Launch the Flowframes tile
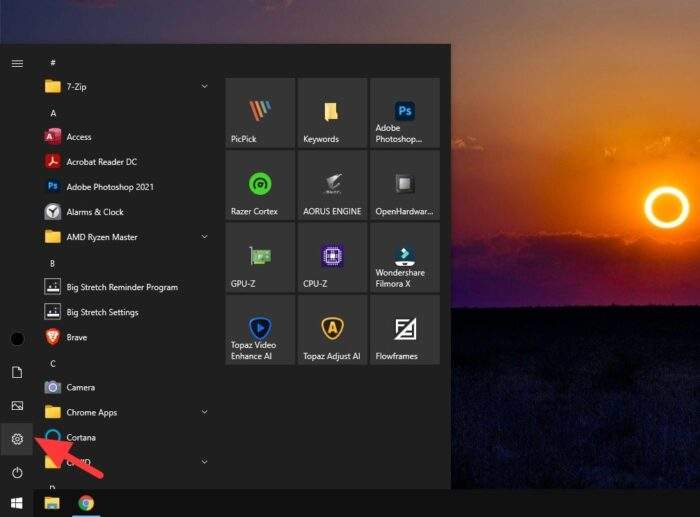Viewport: 700px width, 517px height. click(x=405, y=330)
